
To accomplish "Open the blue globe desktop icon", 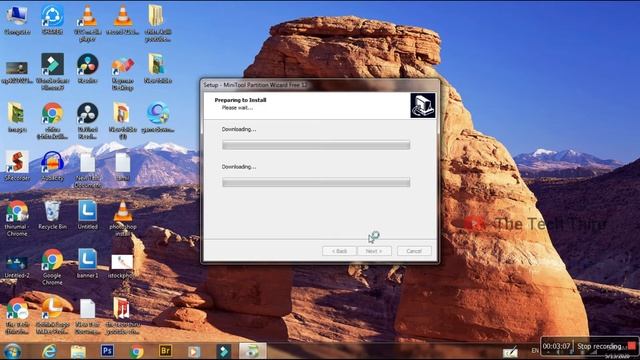I will pos(158,117).
